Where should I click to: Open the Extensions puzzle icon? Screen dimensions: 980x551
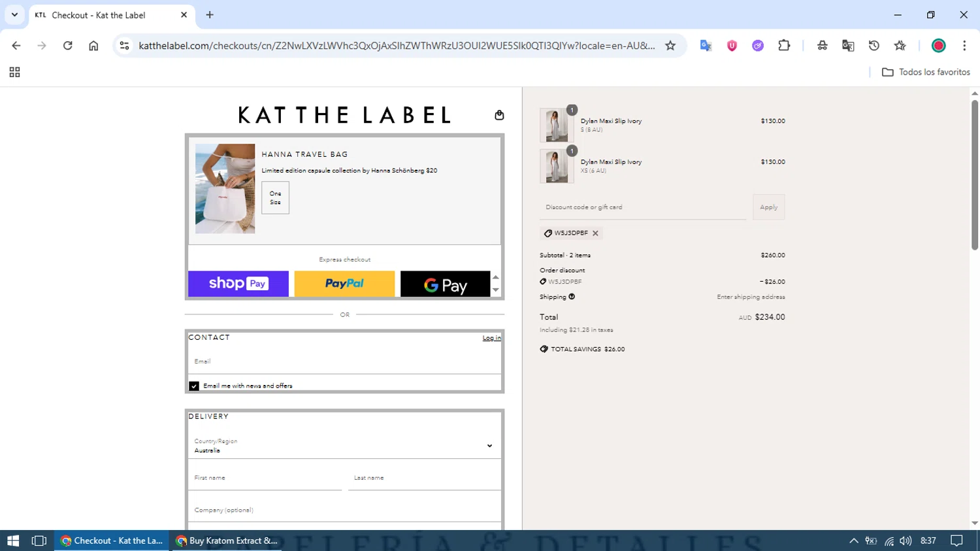784,46
